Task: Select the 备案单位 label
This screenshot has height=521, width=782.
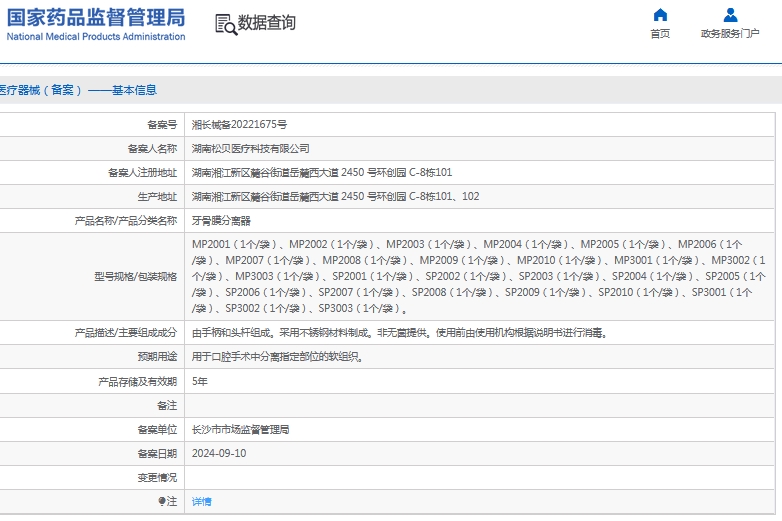Action: click(x=157, y=429)
